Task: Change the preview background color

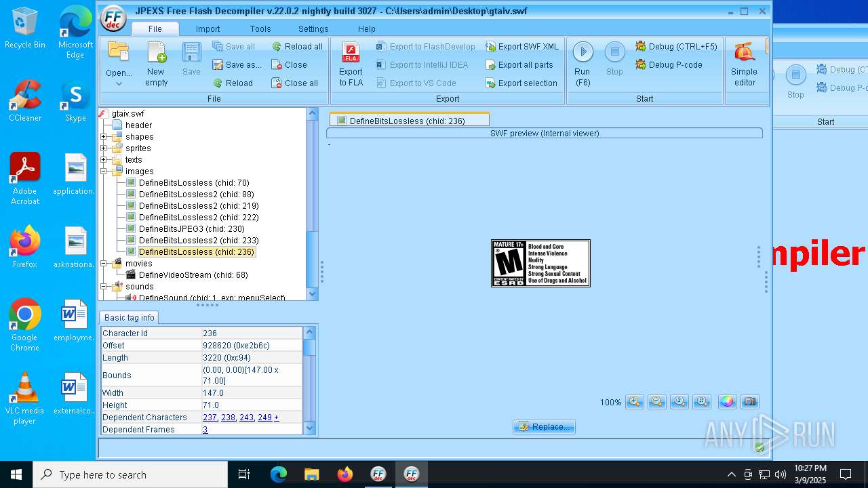Action: [728, 402]
